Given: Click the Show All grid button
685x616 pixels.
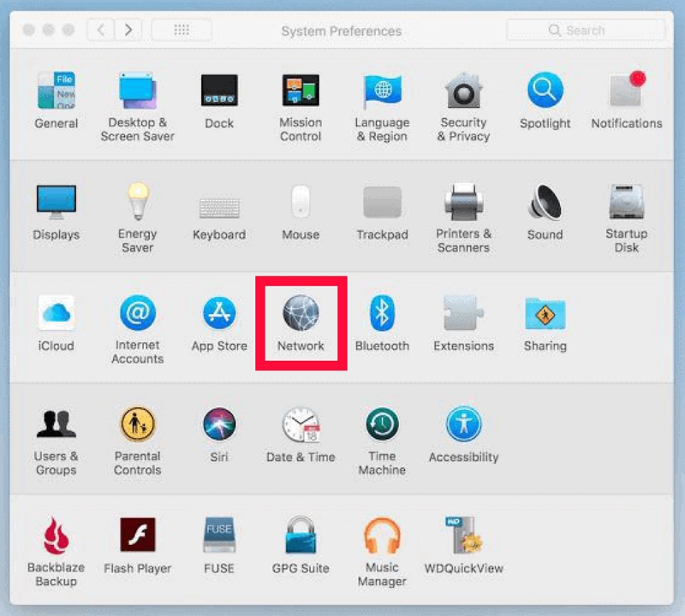Looking at the screenshot, I should pyautogui.click(x=182, y=30).
